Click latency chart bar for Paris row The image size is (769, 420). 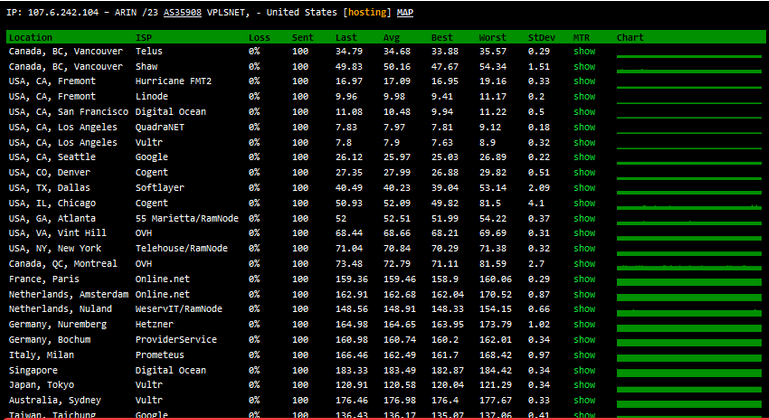tap(689, 282)
